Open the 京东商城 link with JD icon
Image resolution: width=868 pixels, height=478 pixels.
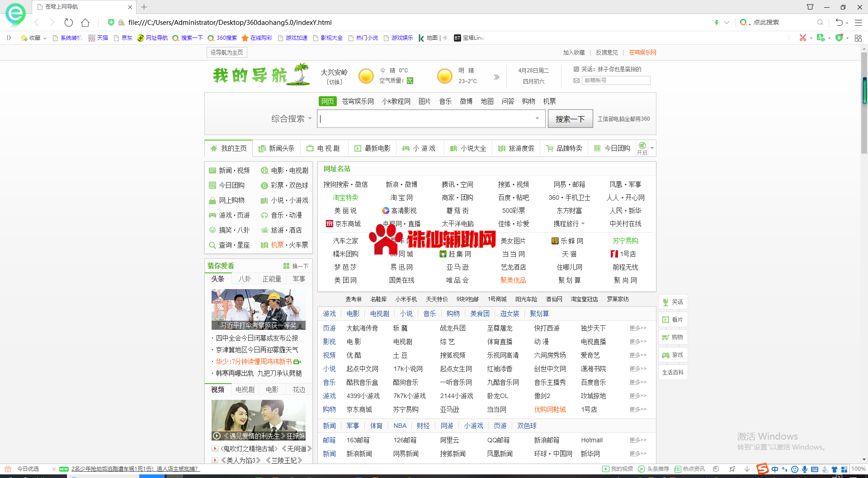click(343, 224)
